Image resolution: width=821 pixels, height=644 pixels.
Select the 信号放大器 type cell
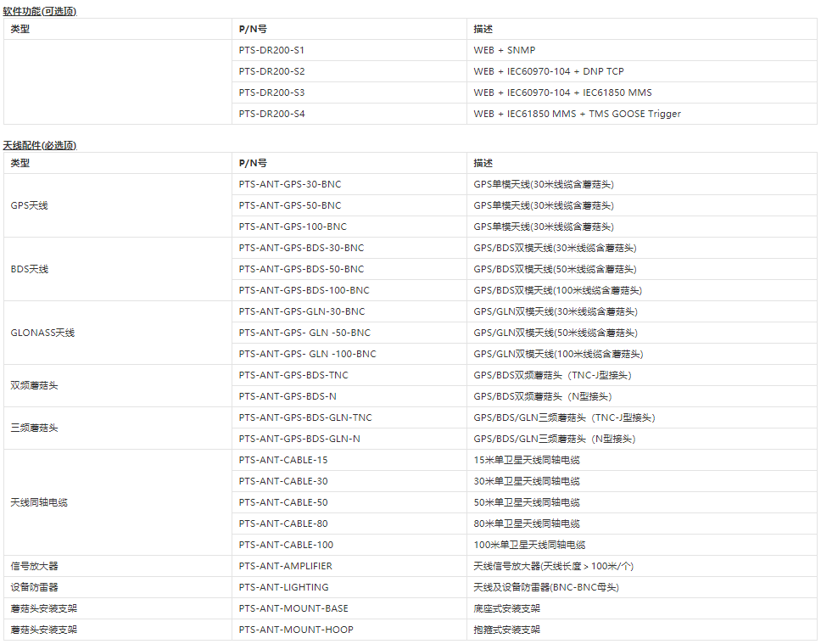click(34, 566)
